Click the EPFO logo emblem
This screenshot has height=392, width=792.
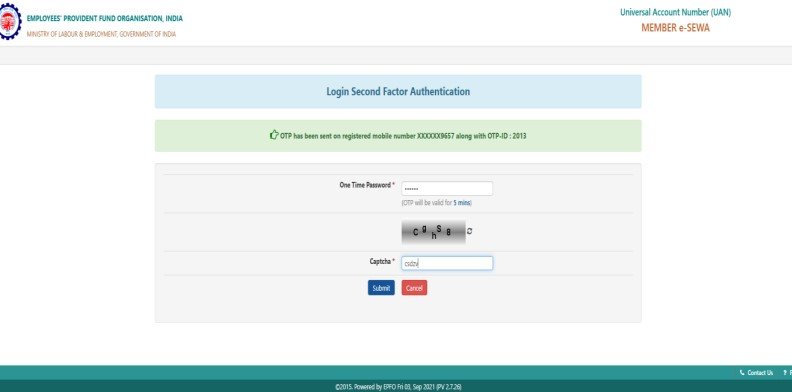point(10,21)
